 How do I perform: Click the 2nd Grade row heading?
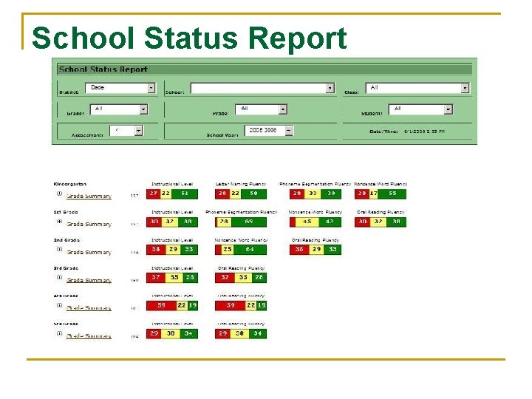tap(66, 240)
